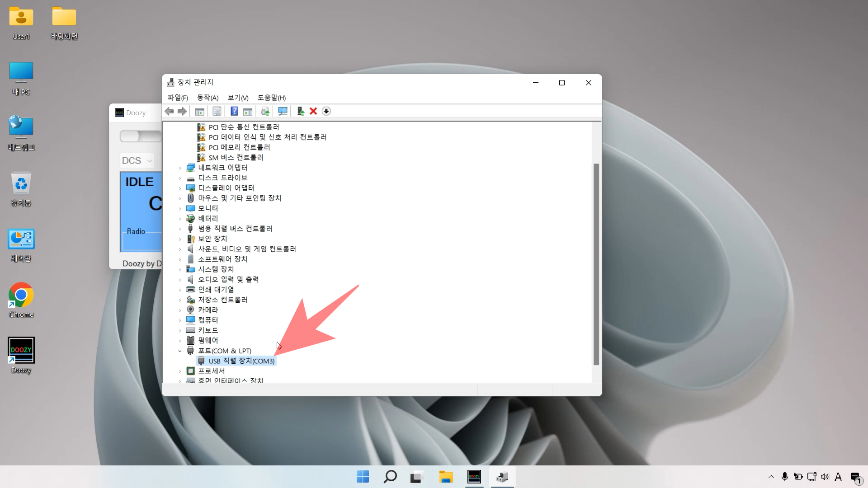Open the DCS mode dropdown in Doozy
The width and height of the screenshot is (868, 488).
136,160
